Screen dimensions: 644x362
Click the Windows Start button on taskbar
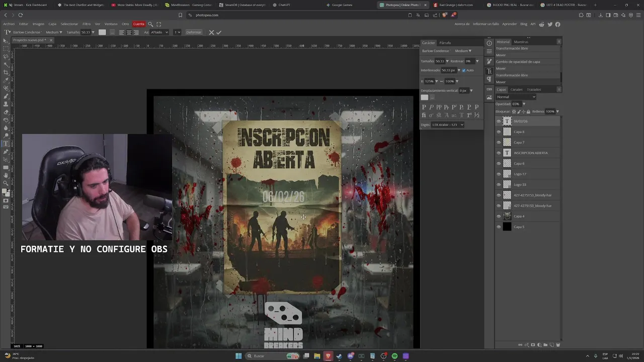[238, 356]
